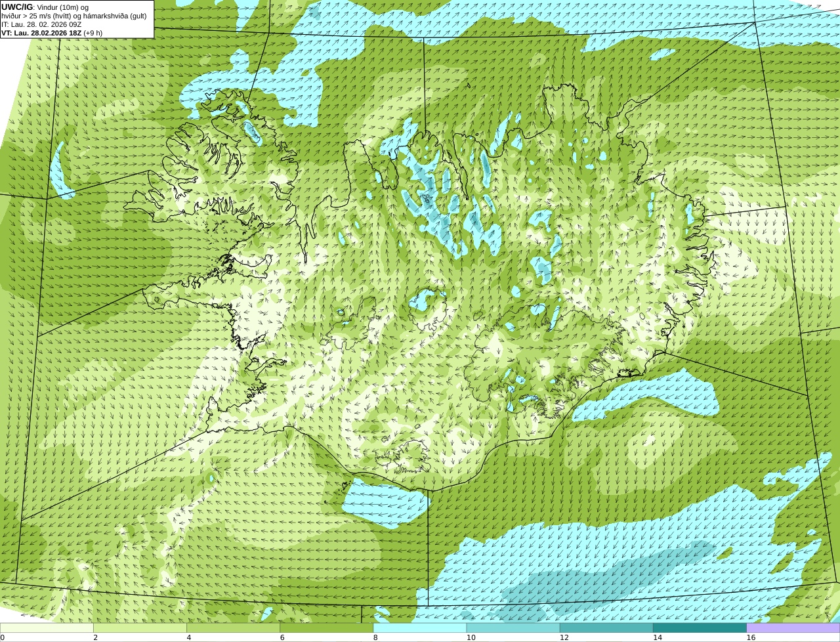The height and width of the screenshot is (642, 840).
Task: Select the text "hviður > 25 m/s (hvítt) og hámarkshviða (gult)"
Action: click(74, 16)
